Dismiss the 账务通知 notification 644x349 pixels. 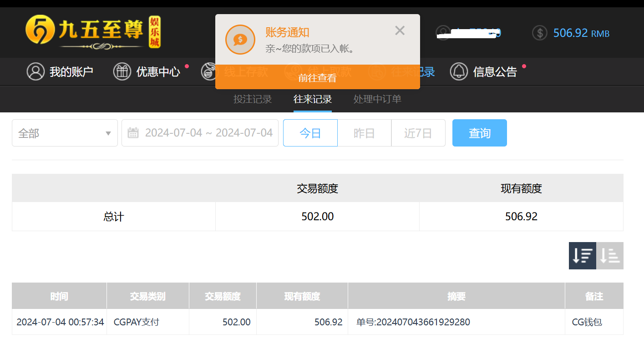400,30
